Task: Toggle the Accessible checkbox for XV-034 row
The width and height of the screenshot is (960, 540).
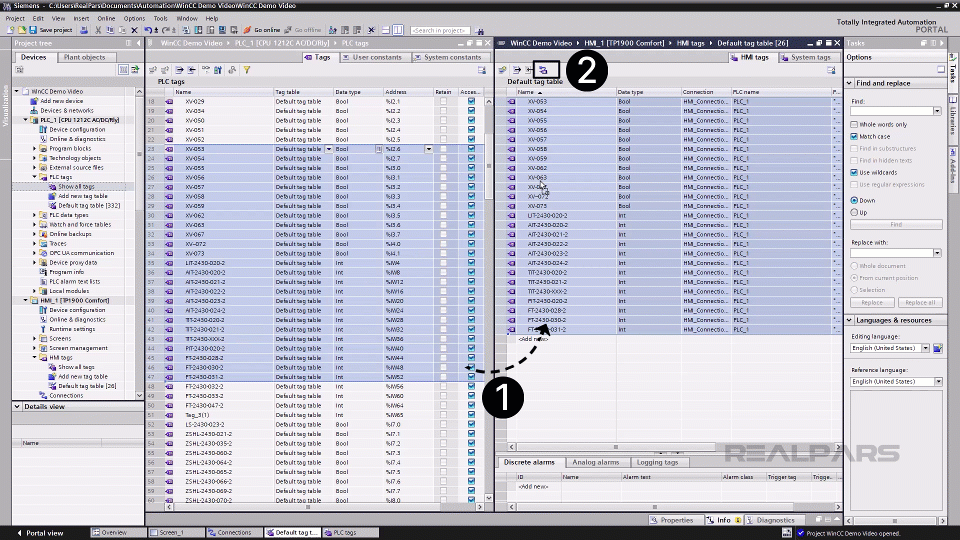Action: [471, 111]
